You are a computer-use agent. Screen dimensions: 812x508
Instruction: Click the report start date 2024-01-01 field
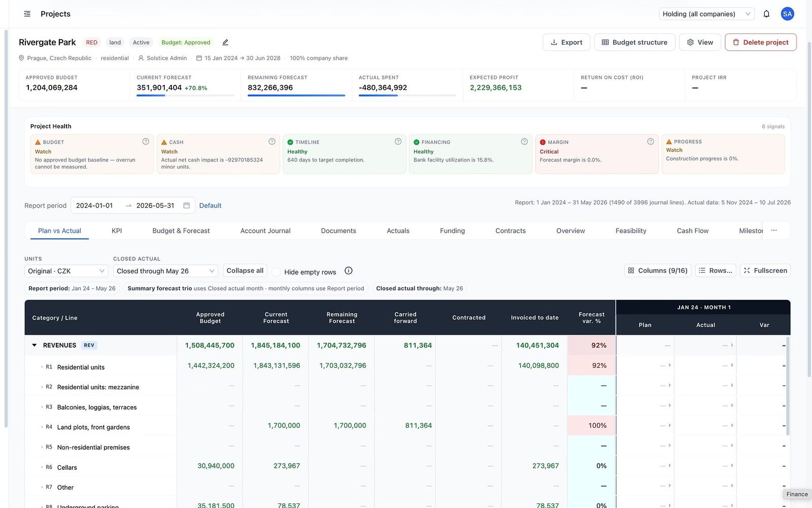click(x=94, y=205)
